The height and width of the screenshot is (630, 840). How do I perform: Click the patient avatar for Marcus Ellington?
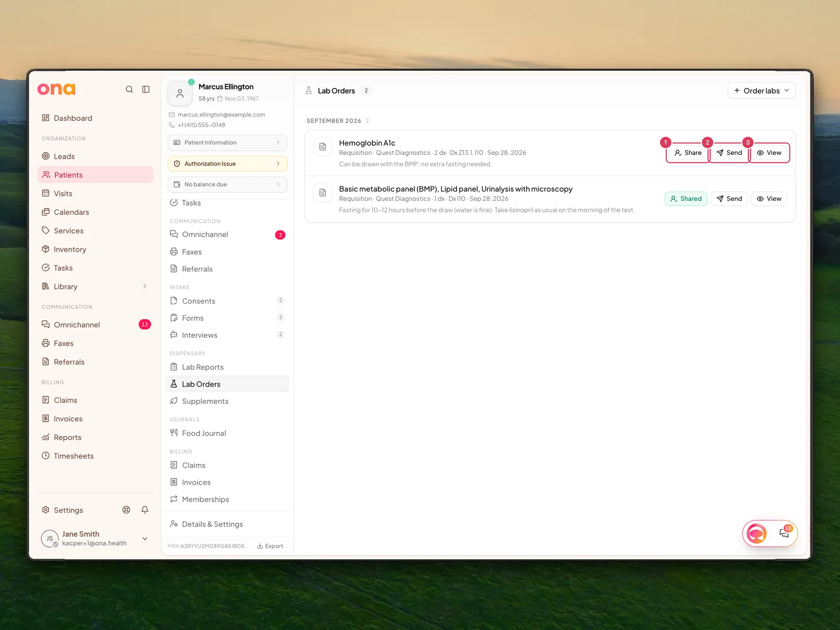tap(180, 94)
